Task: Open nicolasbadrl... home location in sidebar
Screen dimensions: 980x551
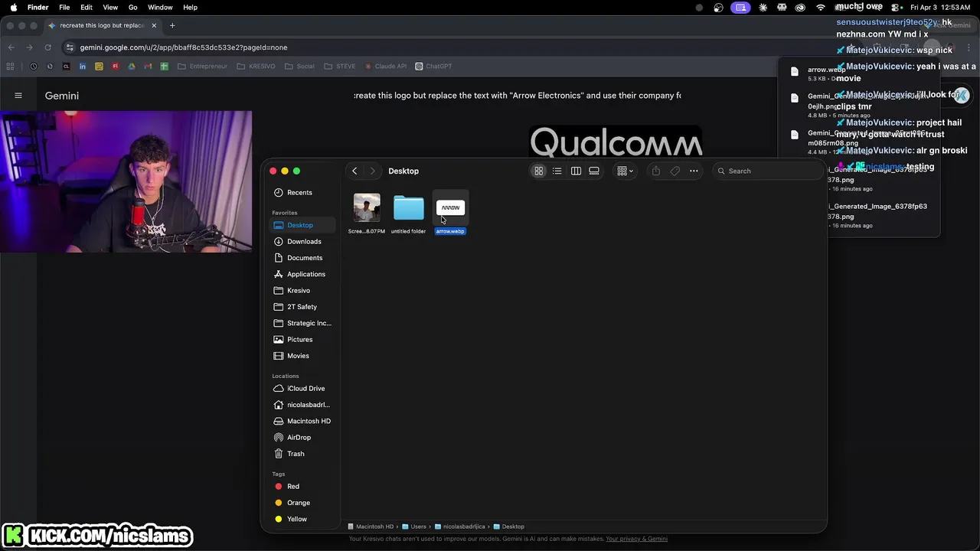Action: [x=308, y=404]
